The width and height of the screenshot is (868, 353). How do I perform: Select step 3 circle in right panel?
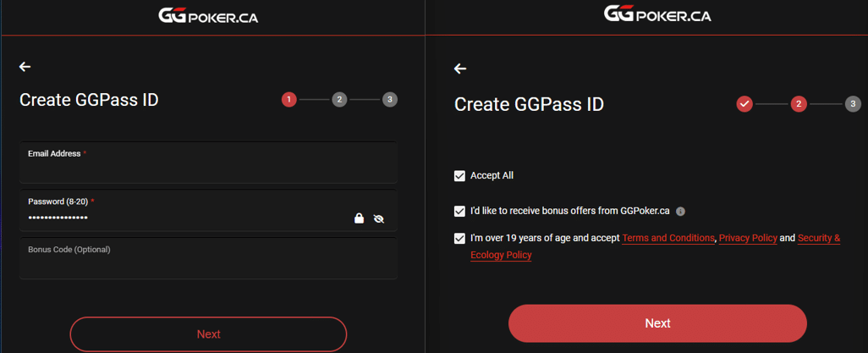(853, 103)
